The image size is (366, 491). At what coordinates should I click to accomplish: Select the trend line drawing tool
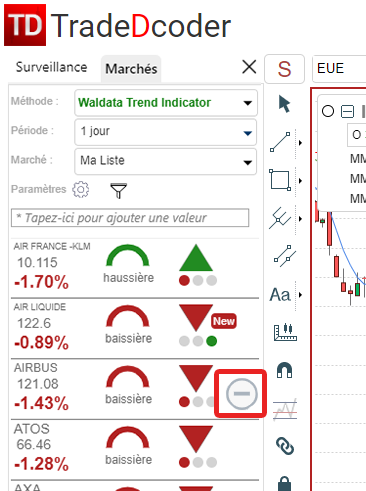[280, 142]
